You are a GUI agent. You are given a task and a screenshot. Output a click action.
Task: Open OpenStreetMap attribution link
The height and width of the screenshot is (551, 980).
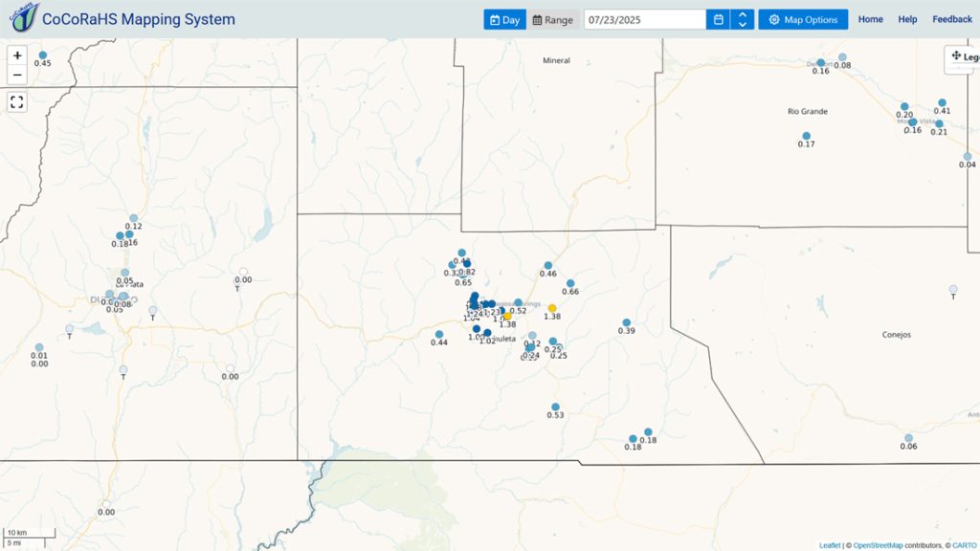click(x=878, y=545)
